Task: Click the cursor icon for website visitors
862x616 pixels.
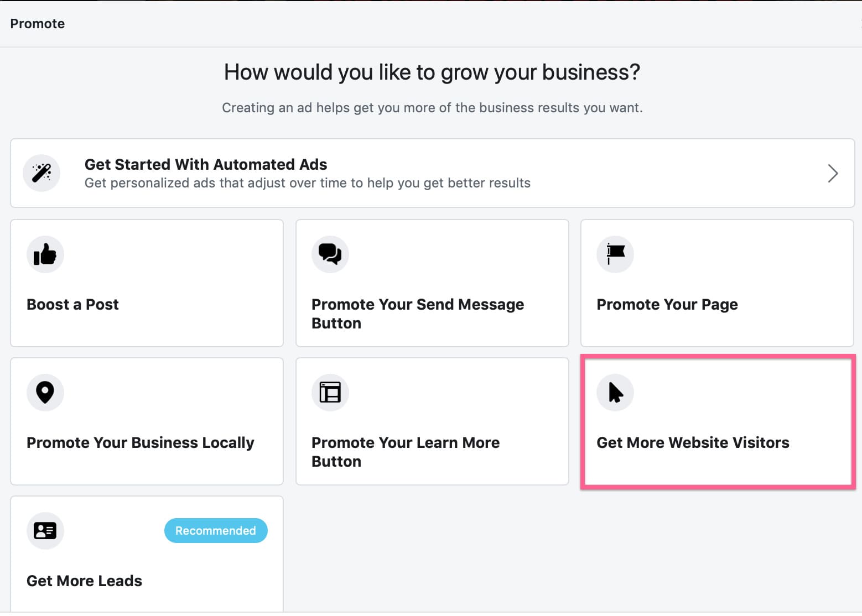Action: pyautogui.click(x=615, y=393)
